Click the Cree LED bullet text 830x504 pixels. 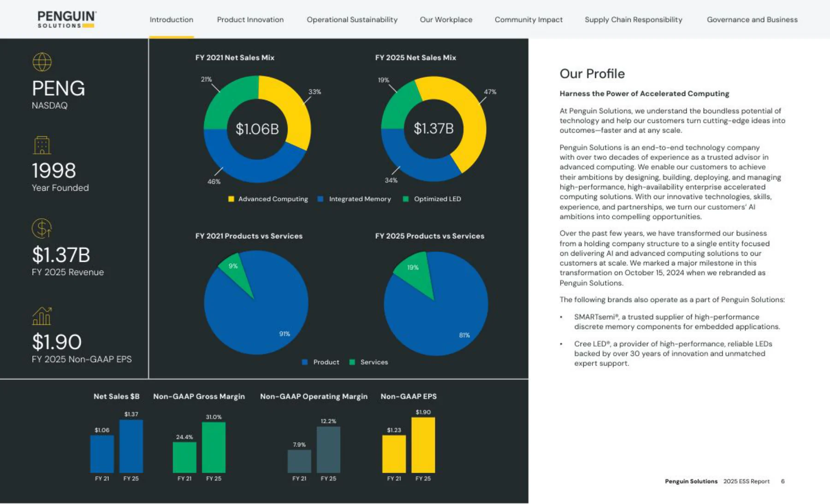coord(673,353)
